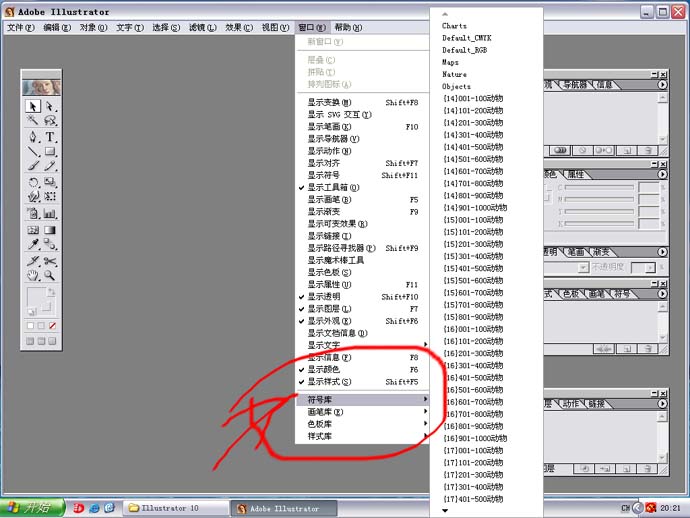Toggle checked 显示图层 menu item
690x518 pixels.
pos(363,309)
